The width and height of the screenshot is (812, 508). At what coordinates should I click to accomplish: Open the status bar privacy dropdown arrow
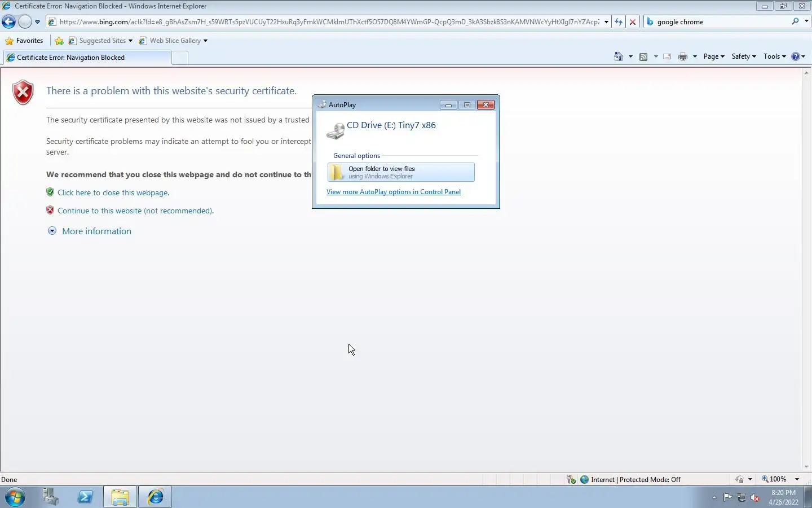(x=750, y=479)
